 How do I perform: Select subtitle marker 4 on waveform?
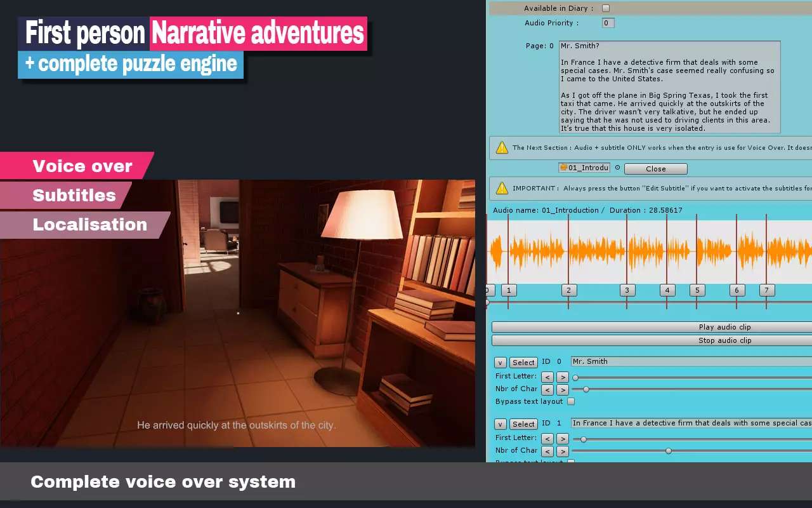coord(667,290)
